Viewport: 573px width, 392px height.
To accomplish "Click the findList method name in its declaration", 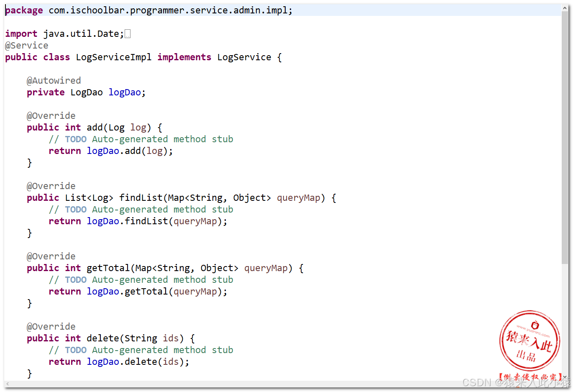I will coord(141,198).
